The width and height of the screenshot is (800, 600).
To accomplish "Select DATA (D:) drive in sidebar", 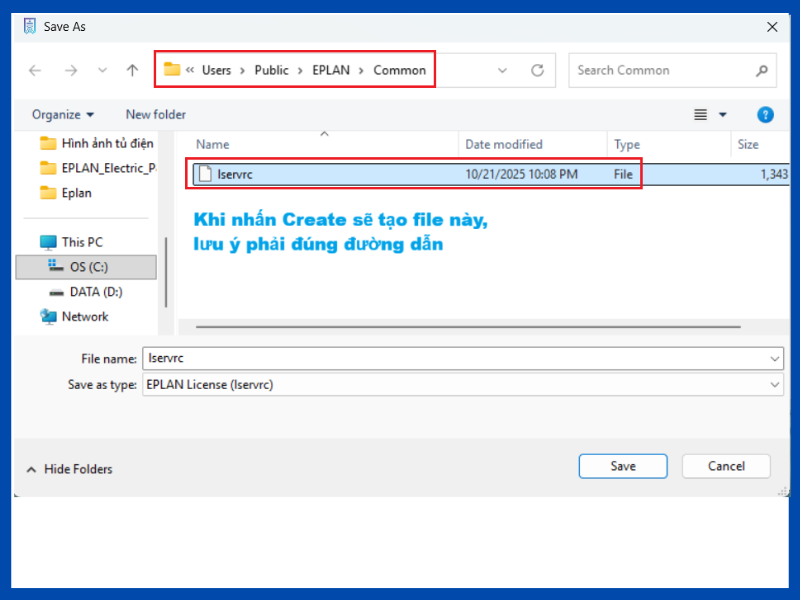I will [95, 291].
